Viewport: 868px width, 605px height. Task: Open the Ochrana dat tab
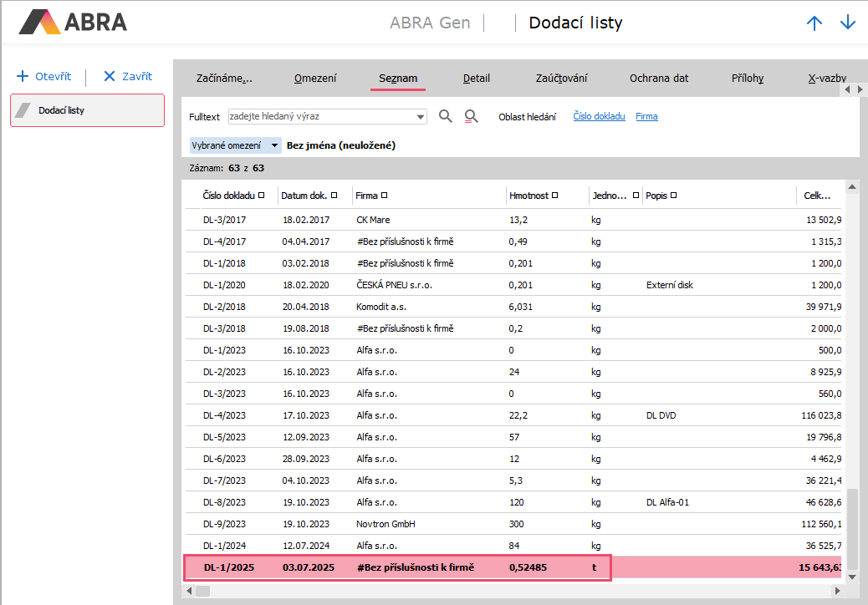pyautogui.click(x=659, y=78)
